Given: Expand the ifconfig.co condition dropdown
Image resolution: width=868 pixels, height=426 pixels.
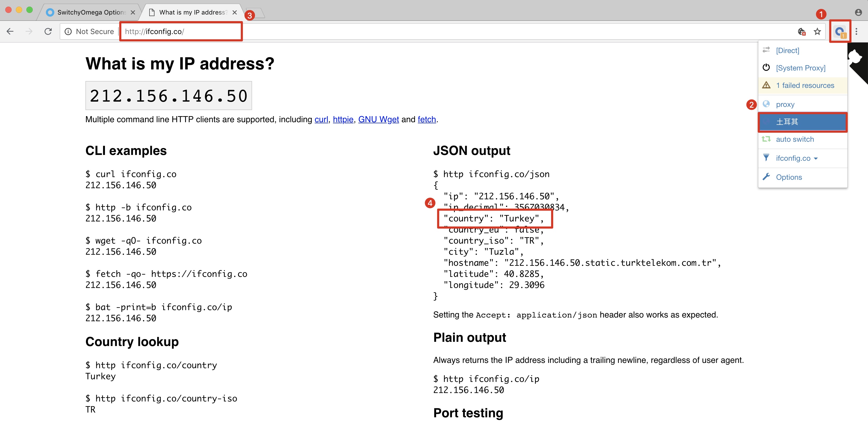Looking at the screenshot, I should pyautogui.click(x=796, y=158).
